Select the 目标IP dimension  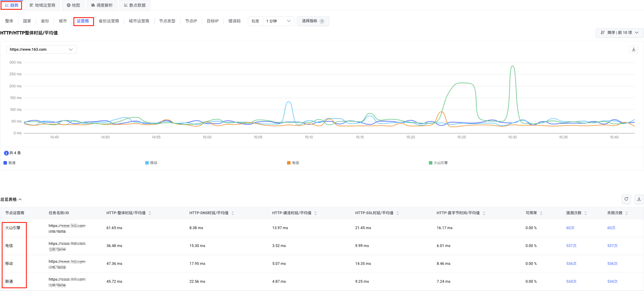coord(213,21)
